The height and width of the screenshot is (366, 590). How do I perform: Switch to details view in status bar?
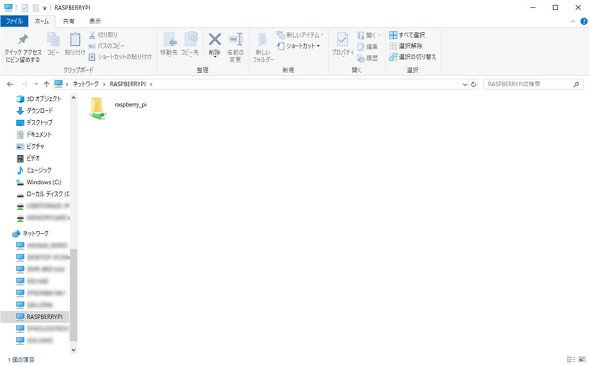(x=571, y=360)
